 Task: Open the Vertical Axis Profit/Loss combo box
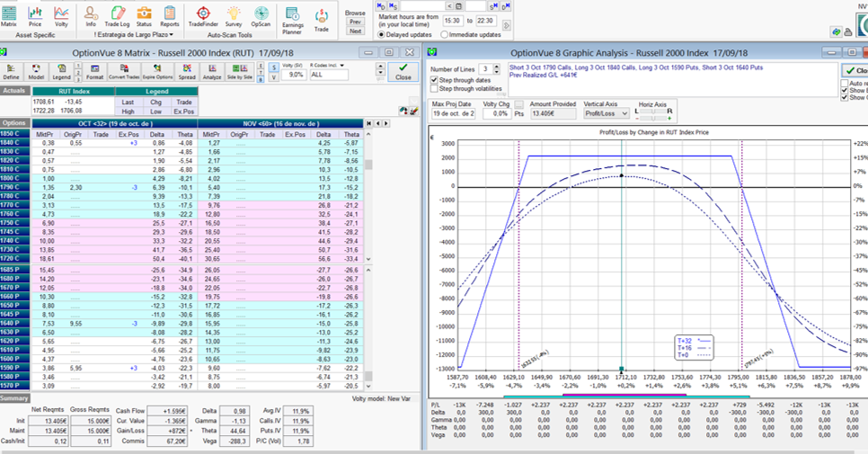pos(607,113)
